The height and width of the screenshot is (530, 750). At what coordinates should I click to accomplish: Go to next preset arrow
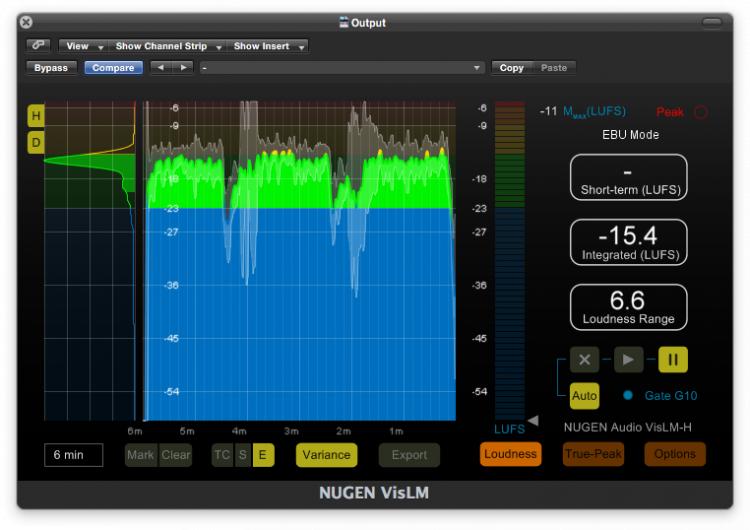[x=183, y=67]
